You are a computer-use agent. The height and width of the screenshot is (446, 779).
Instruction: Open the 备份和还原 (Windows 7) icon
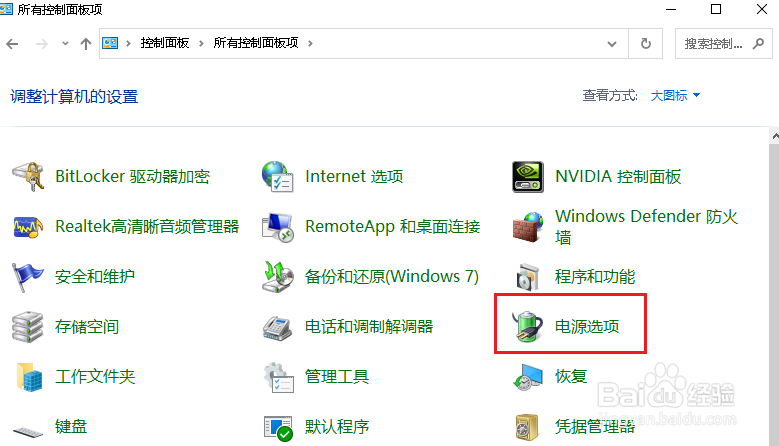click(278, 277)
